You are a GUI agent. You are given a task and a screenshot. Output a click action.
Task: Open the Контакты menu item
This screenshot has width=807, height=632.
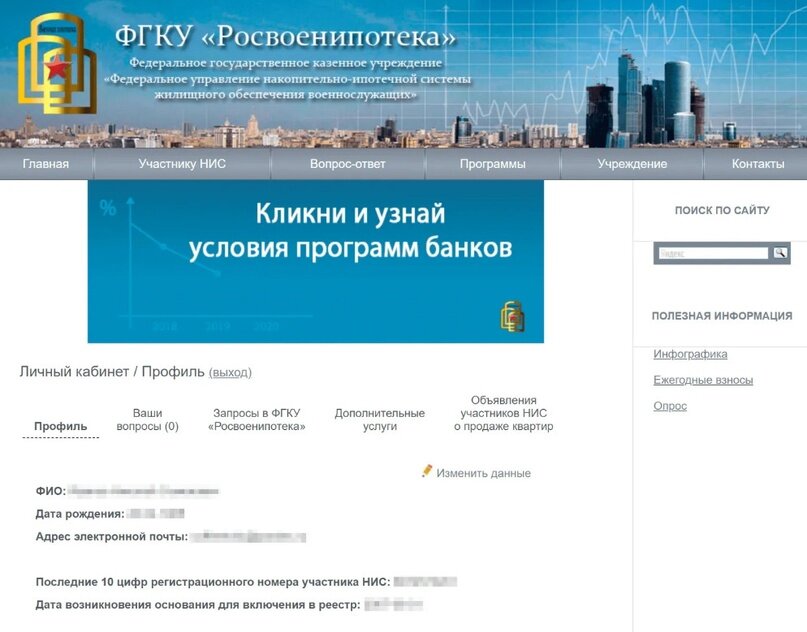tap(758, 164)
